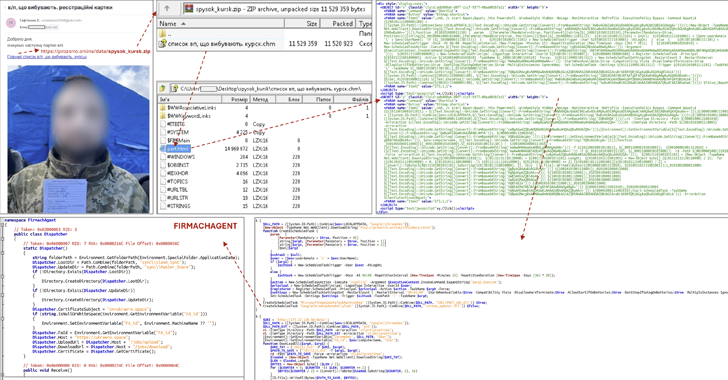728x380 pixels.
Task: Click the Type column header in the ZIP list
Action: [x=364, y=23]
